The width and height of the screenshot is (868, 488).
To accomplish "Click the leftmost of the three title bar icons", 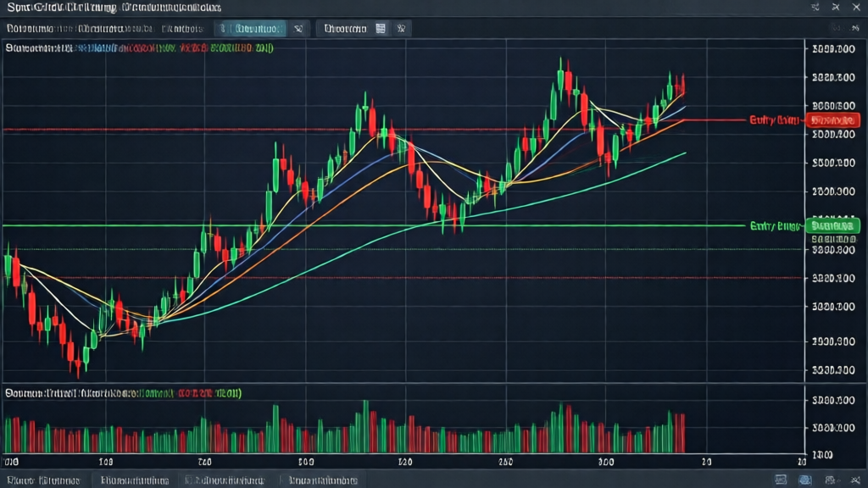I will click(815, 7).
